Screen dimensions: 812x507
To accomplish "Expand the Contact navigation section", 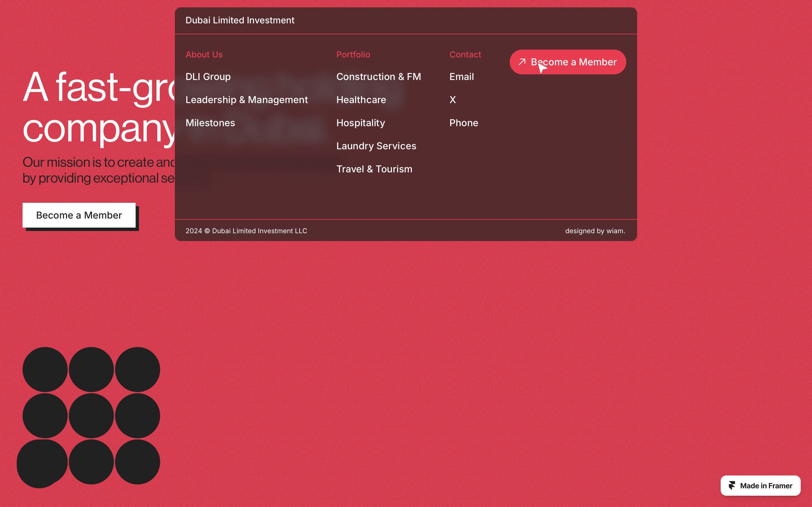I will point(465,54).
